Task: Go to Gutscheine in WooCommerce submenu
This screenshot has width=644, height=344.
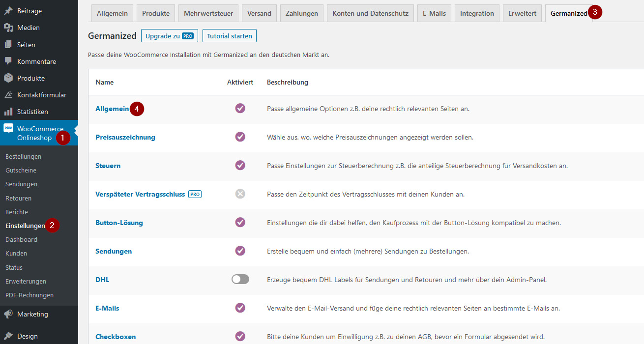Action: point(21,170)
